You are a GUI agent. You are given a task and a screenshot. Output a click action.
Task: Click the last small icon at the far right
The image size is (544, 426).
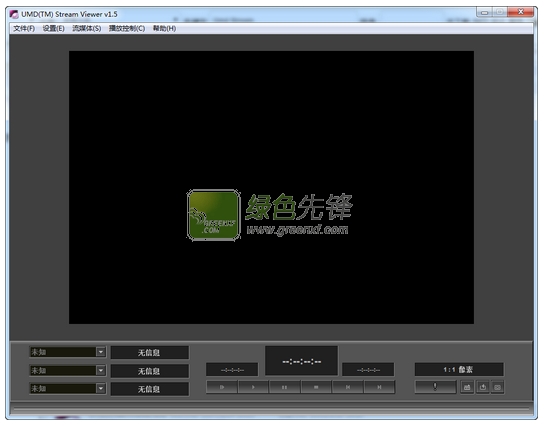[x=498, y=387]
